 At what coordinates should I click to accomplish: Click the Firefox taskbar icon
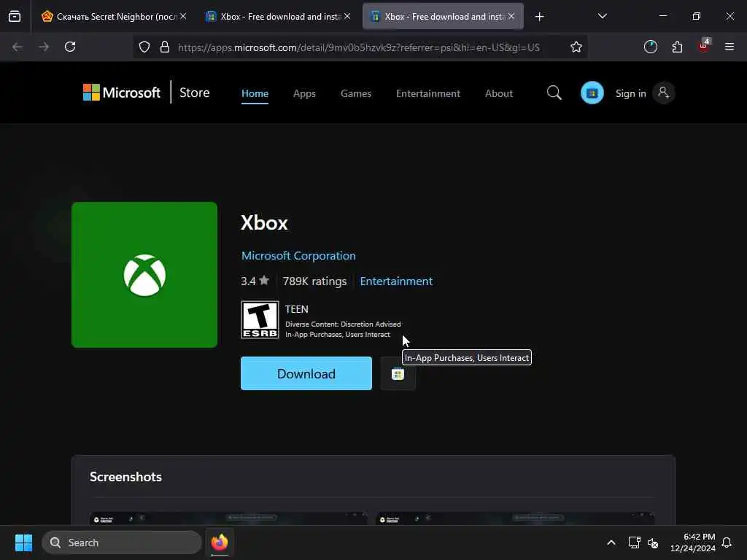tap(220, 542)
